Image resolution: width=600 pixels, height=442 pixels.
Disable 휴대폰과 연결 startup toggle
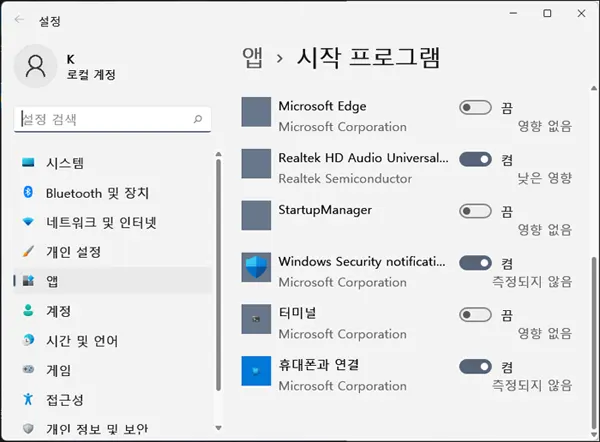click(475, 367)
